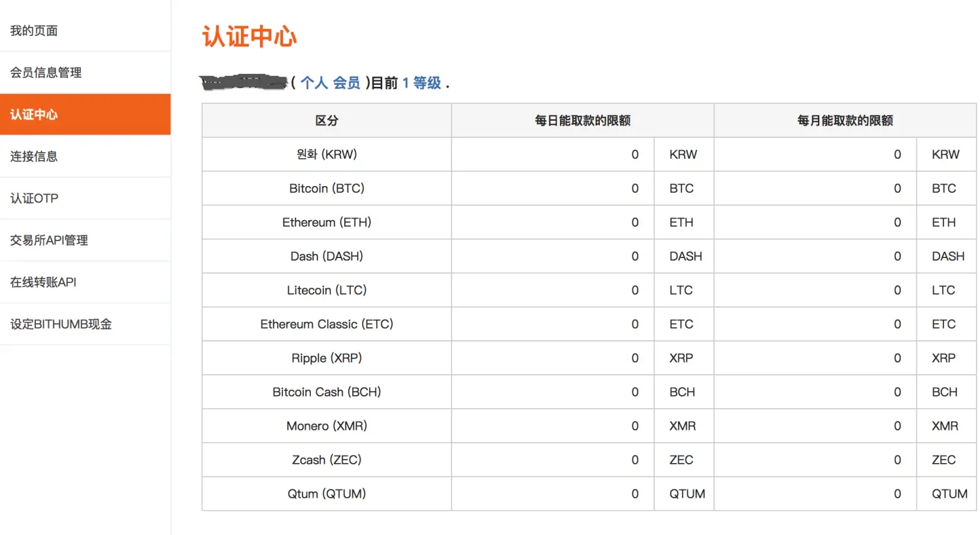The width and height of the screenshot is (980, 535).
Task: Select the 원화 (KRW) table row
Action: [326, 154]
